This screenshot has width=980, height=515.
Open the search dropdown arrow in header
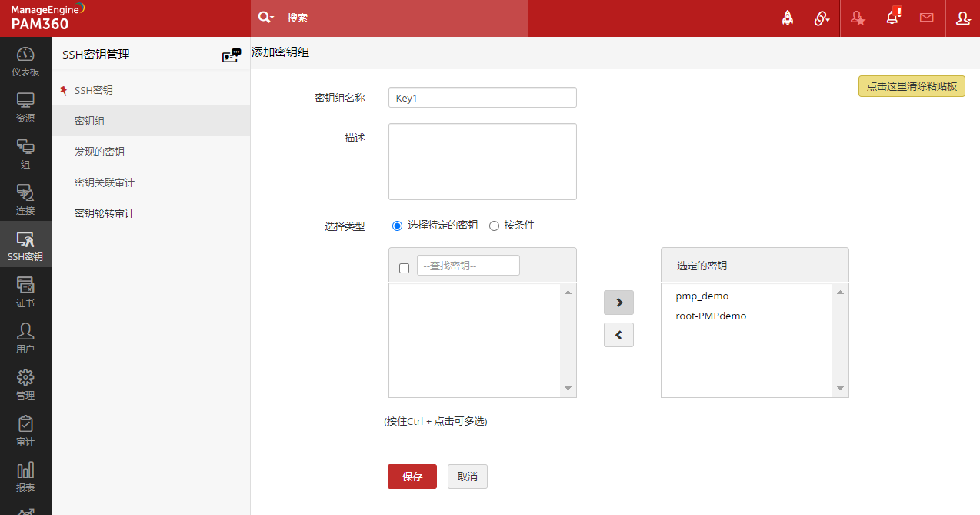coord(266,18)
